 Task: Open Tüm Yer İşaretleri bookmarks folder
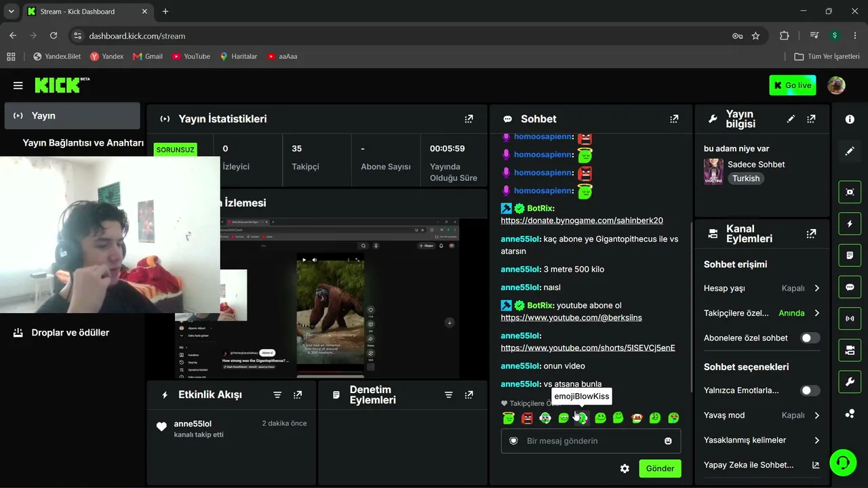[x=827, y=56]
